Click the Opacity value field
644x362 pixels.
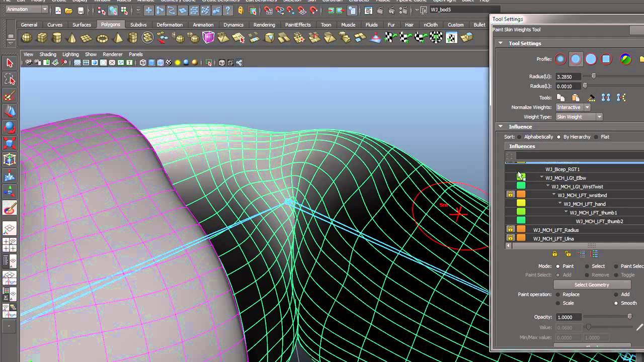tap(568, 317)
